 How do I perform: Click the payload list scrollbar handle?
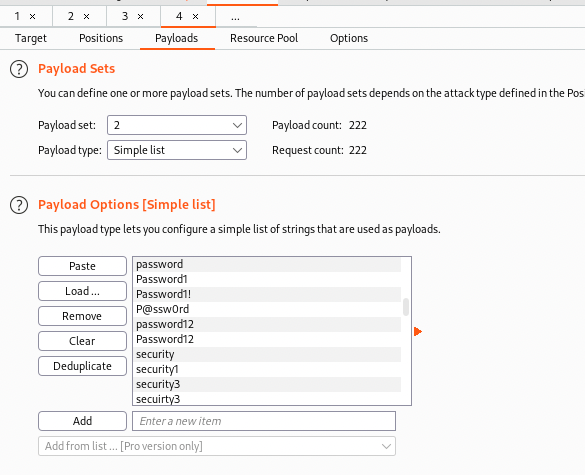click(x=406, y=307)
